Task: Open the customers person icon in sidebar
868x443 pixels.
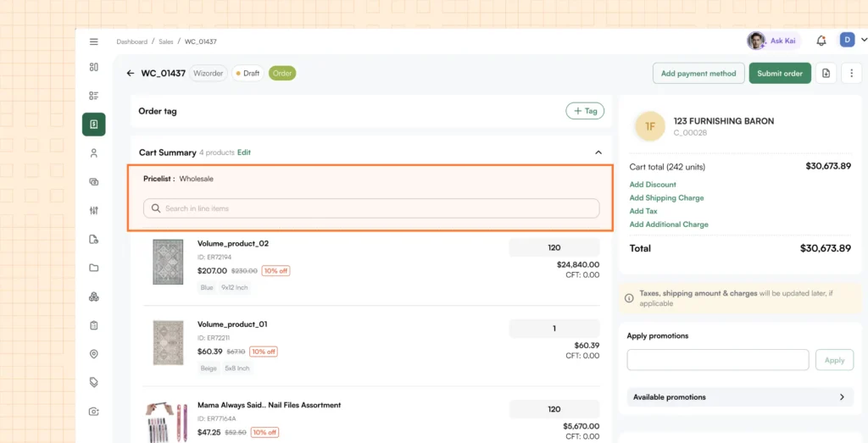Action: (93, 153)
